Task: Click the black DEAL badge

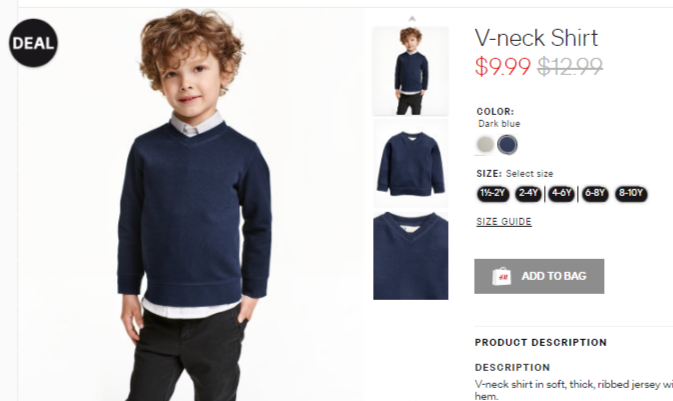Action: tap(33, 43)
